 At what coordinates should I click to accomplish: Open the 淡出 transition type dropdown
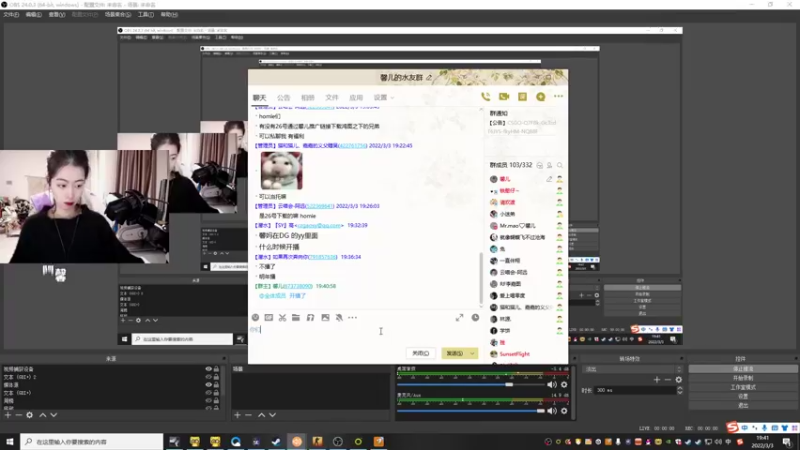(633, 369)
